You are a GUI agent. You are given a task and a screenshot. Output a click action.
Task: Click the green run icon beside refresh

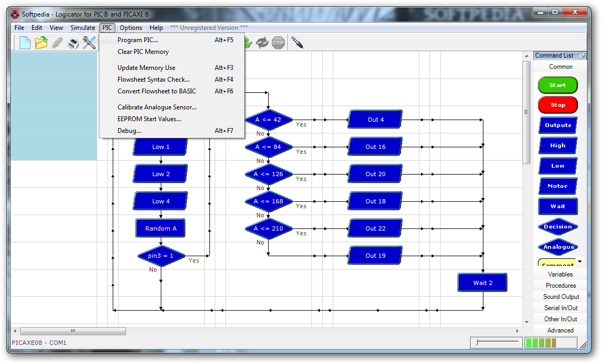[248, 43]
